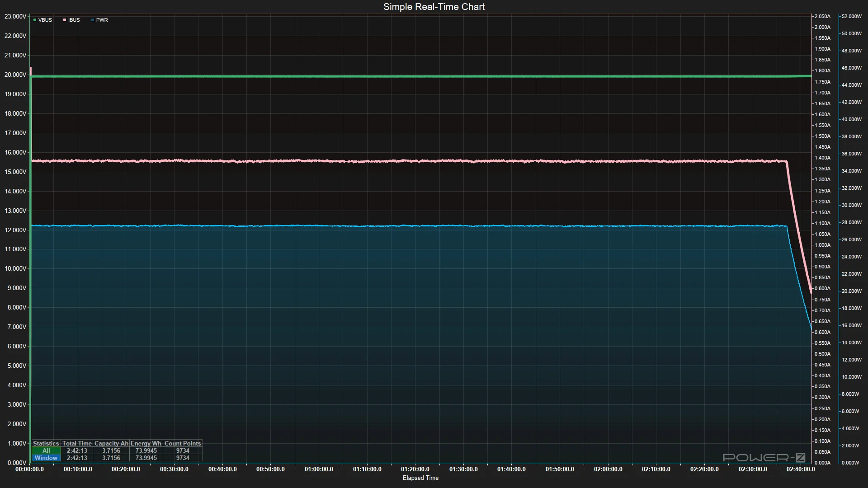The width and height of the screenshot is (868, 488).
Task: Click the 01:00:00.0 time axis tick label
Action: click(319, 469)
